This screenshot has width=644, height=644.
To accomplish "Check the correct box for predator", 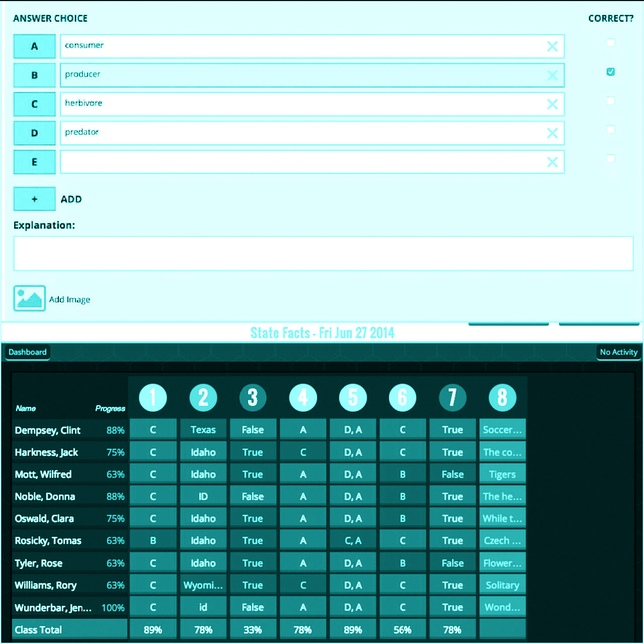I will 610,130.
